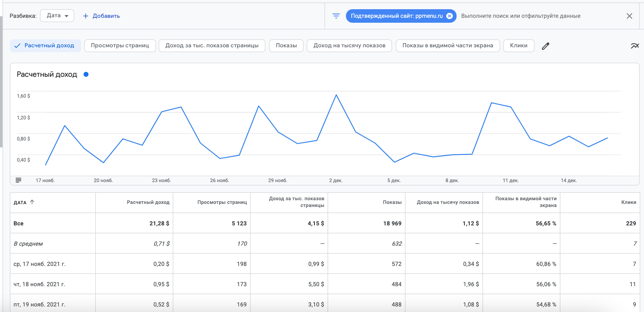Enable the Просмотры страниц metric chip
This screenshot has height=312, width=644.
tap(120, 46)
